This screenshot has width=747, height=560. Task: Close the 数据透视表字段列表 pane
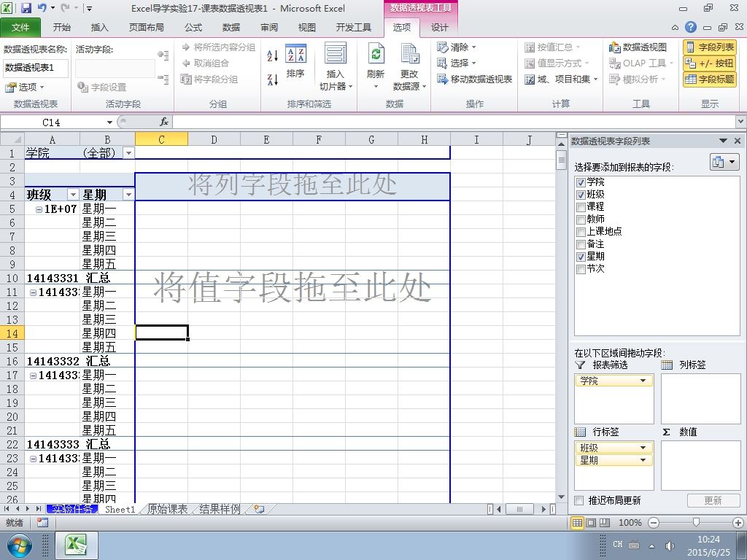pos(738,141)
